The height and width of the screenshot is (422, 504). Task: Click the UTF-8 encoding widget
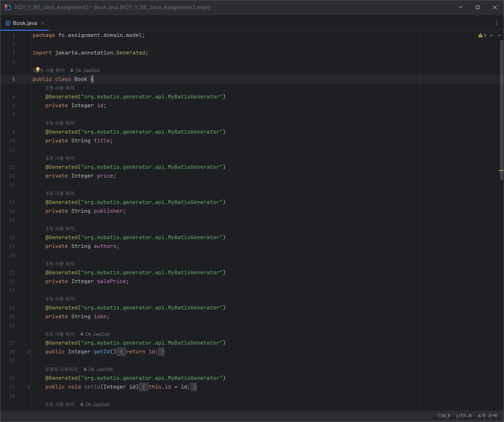click(x=464, y=416)
